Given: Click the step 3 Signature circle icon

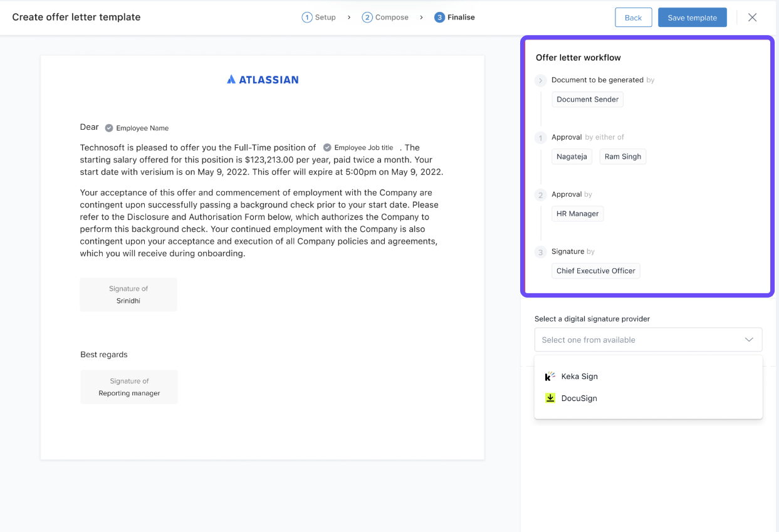Looking at the screenshot, I should click(x=540, y=253).
